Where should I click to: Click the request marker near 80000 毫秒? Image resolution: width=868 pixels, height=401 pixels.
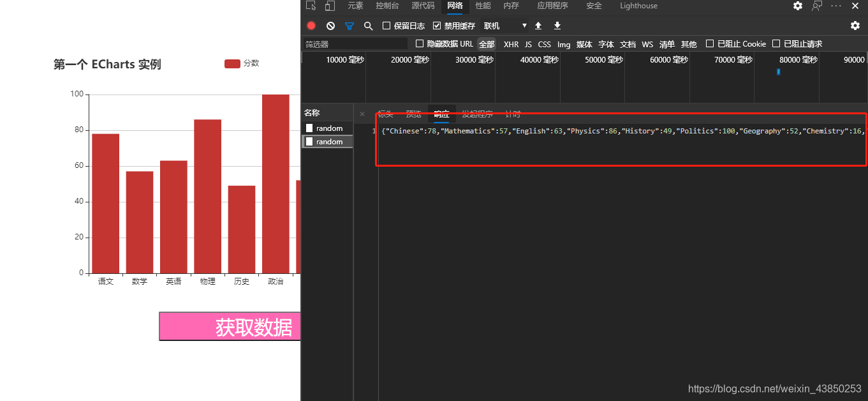778,72
